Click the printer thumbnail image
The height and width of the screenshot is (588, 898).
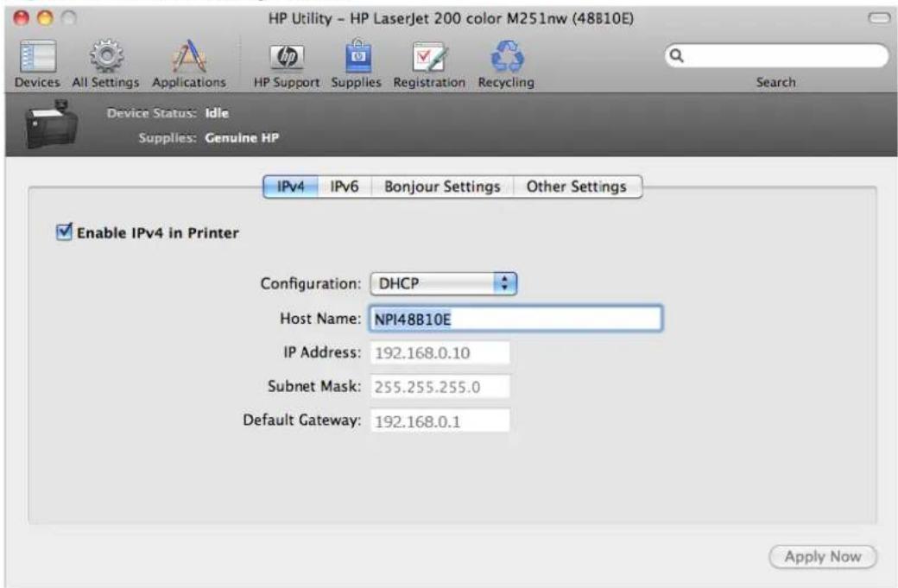[52, 124]
